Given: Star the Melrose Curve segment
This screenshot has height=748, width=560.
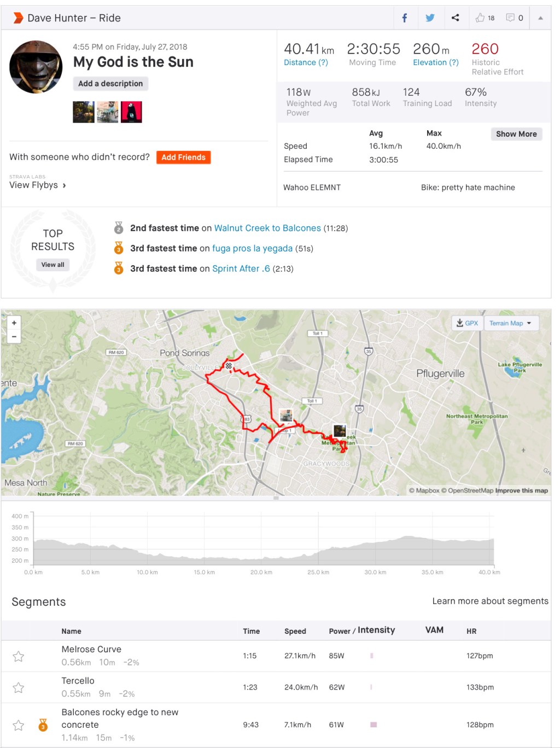Looking at the screenshot, I should click(x=19, y=656).
